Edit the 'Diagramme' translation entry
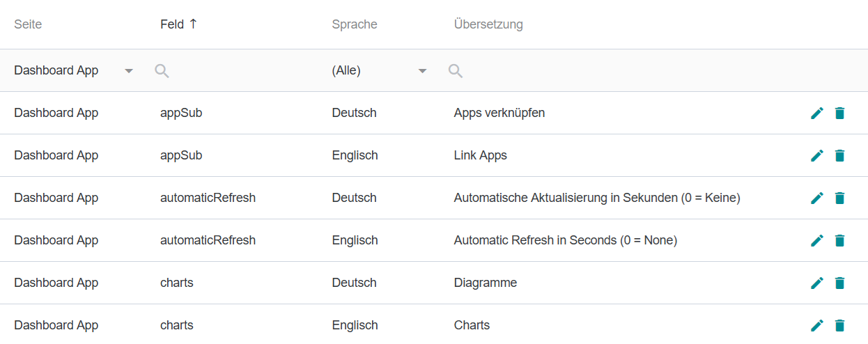868x344 pixels. coord(817,283)
